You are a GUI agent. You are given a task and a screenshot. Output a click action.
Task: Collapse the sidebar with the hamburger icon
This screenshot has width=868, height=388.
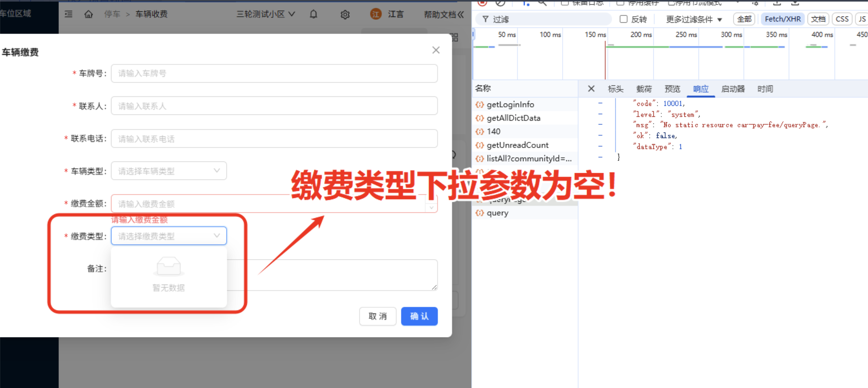[69, 14]
